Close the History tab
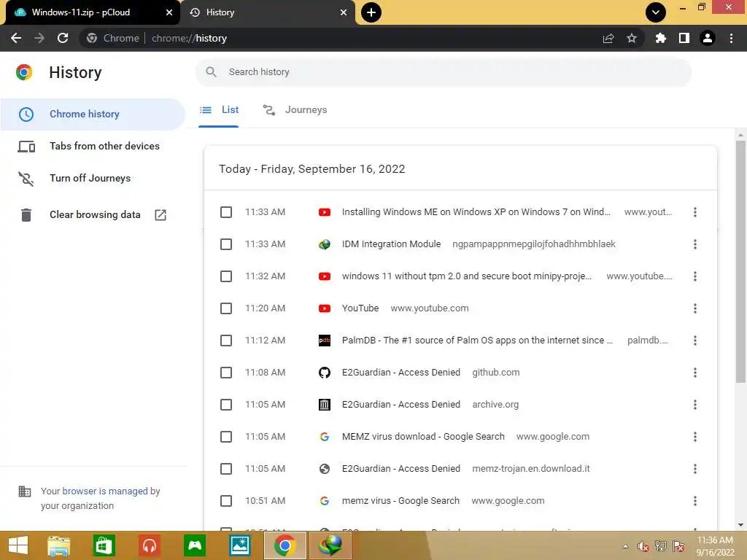The image size is (747, 560). 344,12
